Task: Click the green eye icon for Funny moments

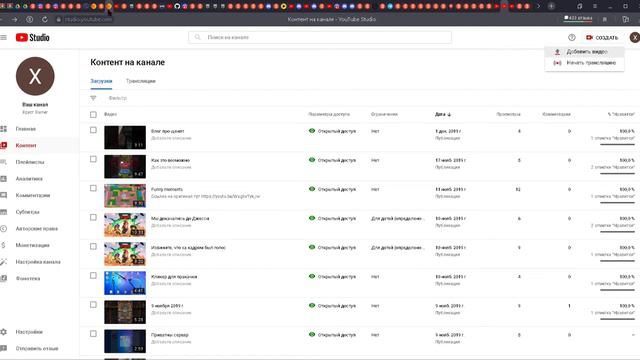Action: coord(312,189)
